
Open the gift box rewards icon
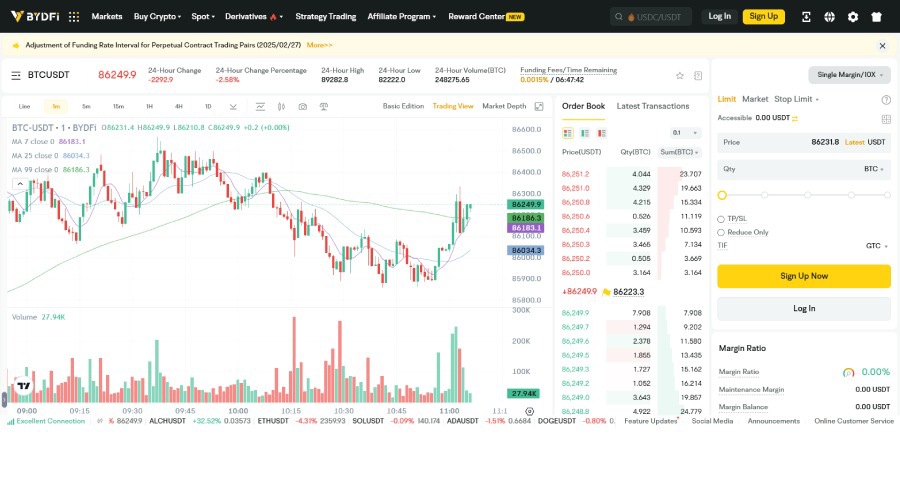pos(876,17)
